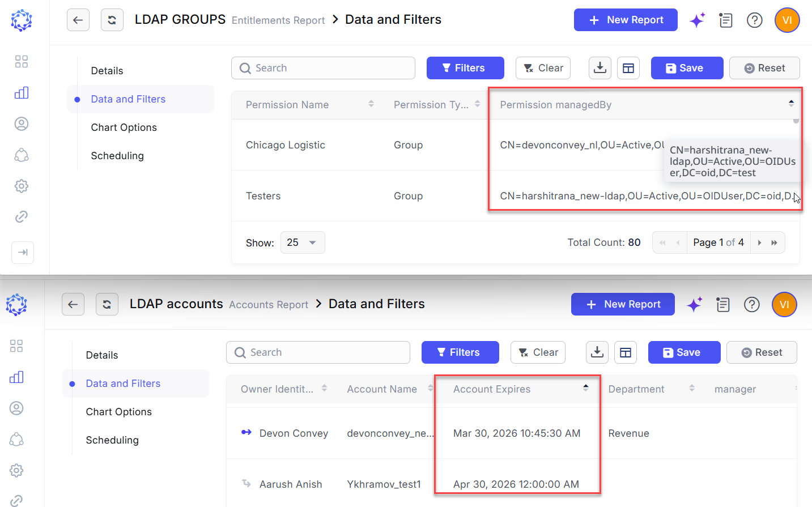Sort by Permission Type column
The image size is (812, 507).
478,104
